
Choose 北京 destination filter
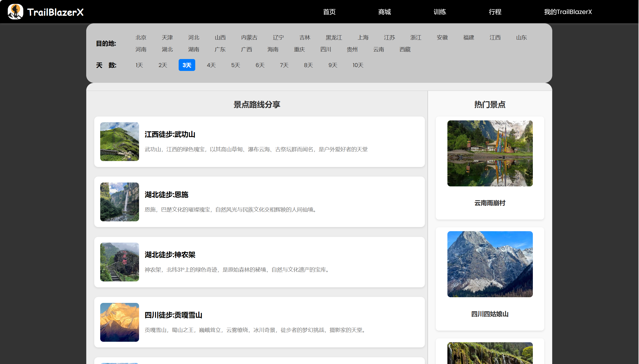(141, 38)
